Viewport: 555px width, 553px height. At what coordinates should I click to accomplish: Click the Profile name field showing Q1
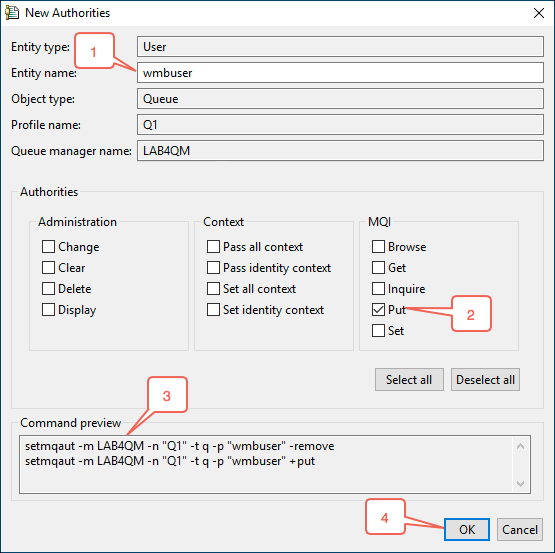[341, 125]
